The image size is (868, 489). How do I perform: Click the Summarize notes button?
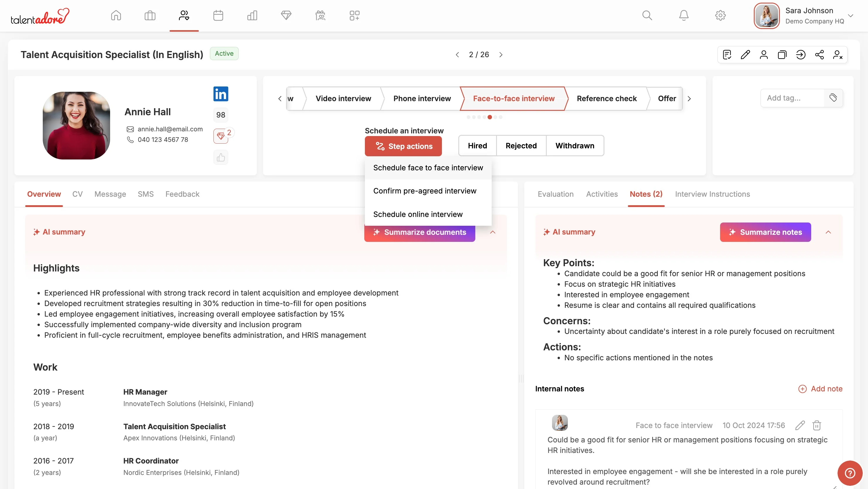coord(765,232)
